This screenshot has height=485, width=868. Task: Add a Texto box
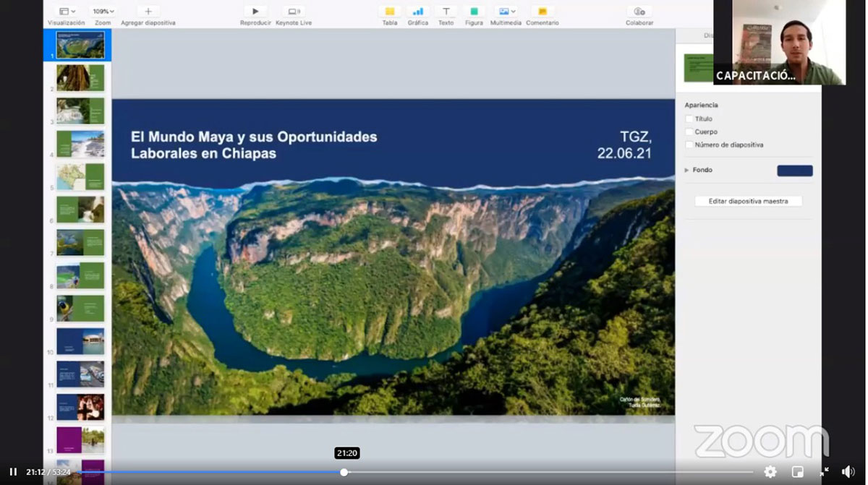(446, 12)
